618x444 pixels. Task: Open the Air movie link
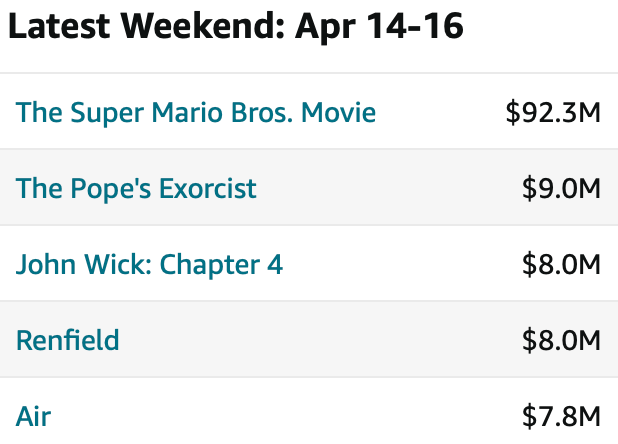tap(33, 415)
